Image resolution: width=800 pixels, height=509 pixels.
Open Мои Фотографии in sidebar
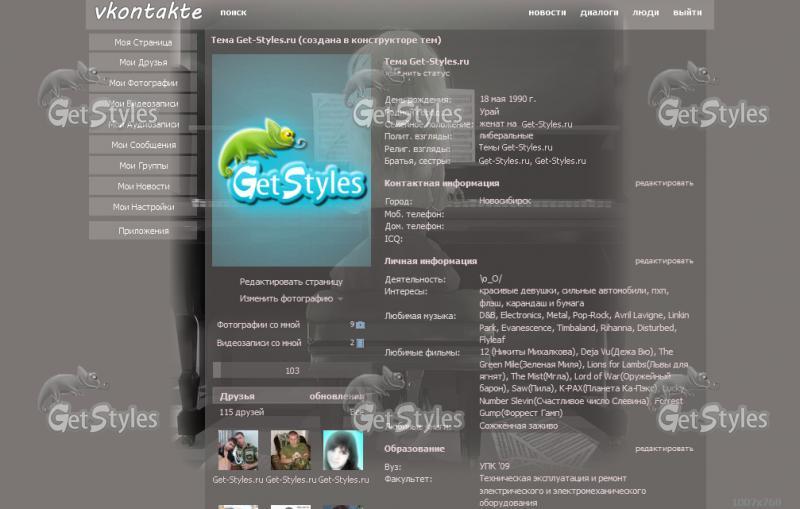pos(143,83)
